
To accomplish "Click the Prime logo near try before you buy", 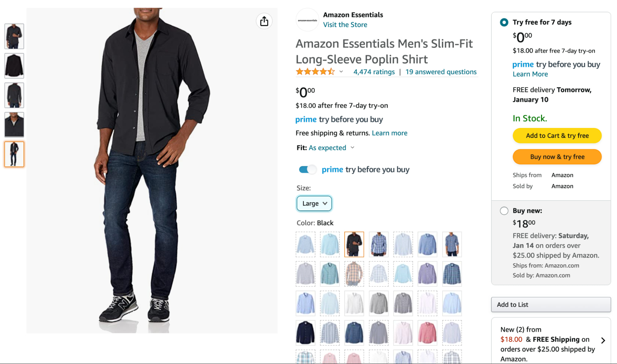I will coord(306,119).
